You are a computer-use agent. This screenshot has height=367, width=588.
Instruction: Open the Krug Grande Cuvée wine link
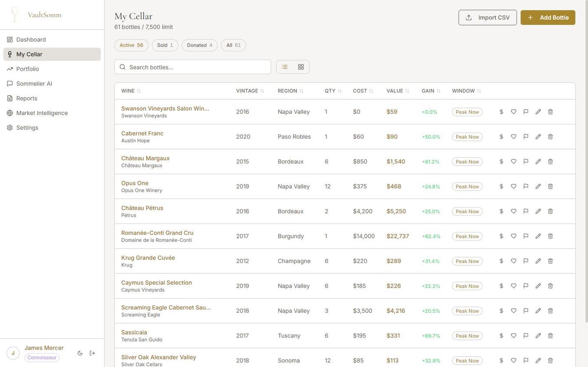(x=148, y=258)
